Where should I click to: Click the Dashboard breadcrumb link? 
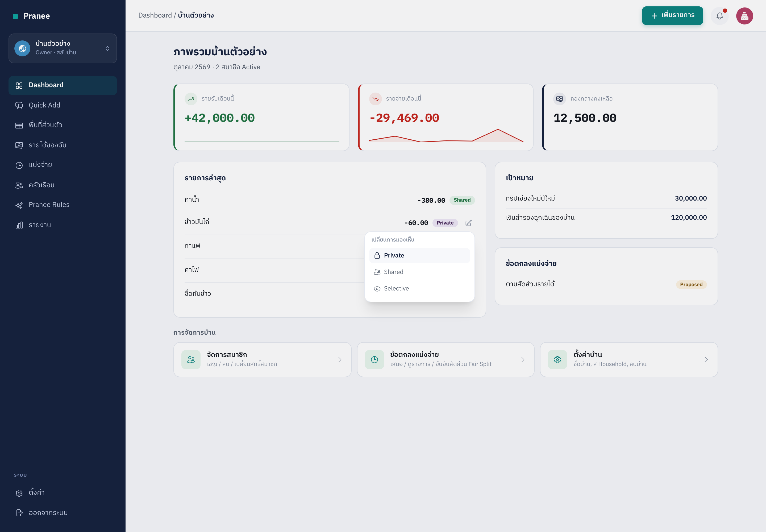pos(155,15)
